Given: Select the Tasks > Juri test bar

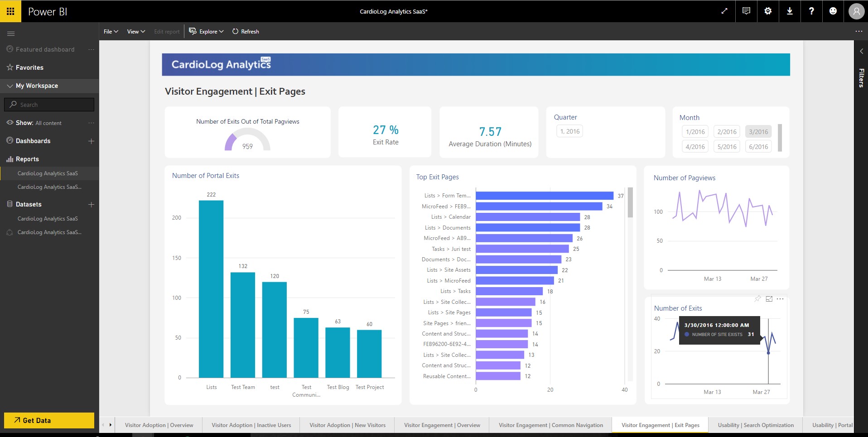Looking at the screenshot, I should 522,249.
